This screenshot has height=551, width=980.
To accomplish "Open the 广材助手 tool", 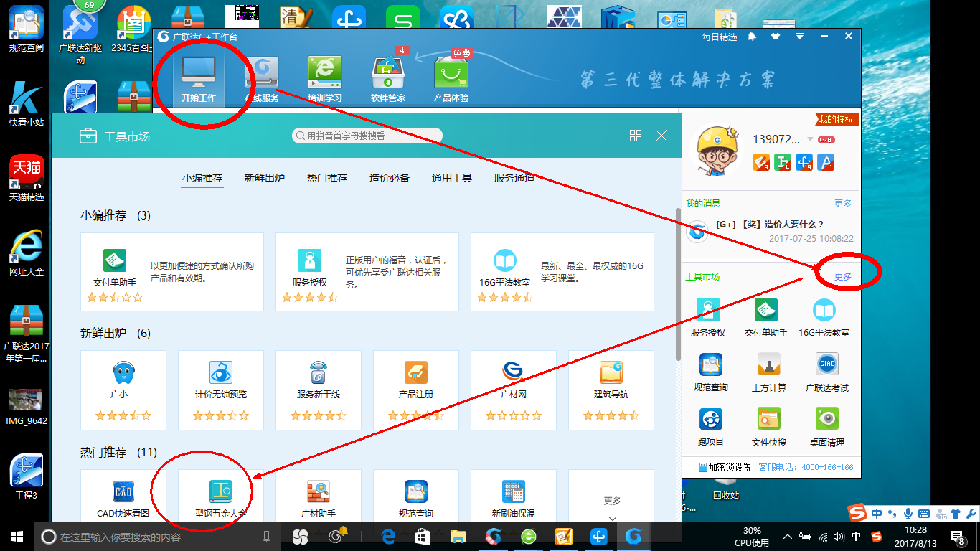I will [x=319, y=496].
